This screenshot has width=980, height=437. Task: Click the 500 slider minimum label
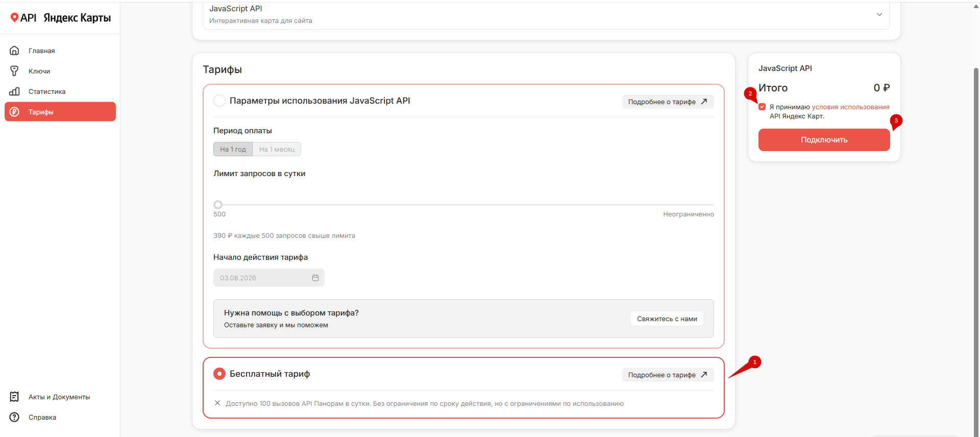coord(219,214)
